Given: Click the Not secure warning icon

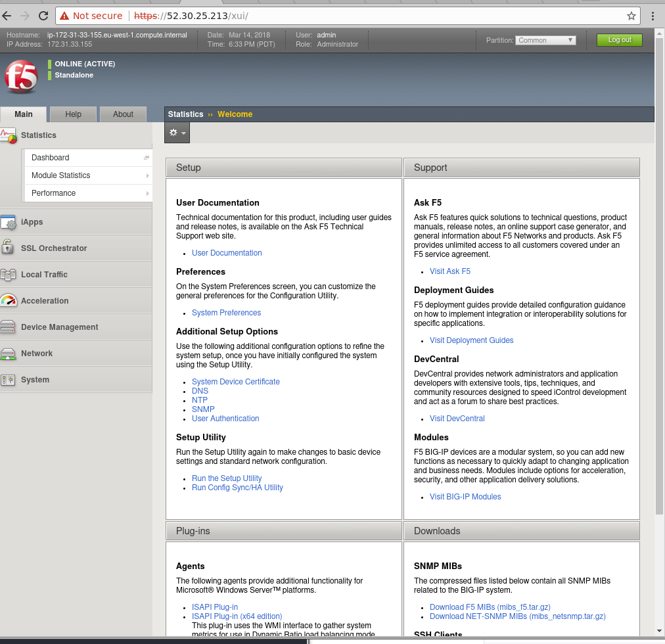Looking at the screenshot, I should tap(64, 16).
